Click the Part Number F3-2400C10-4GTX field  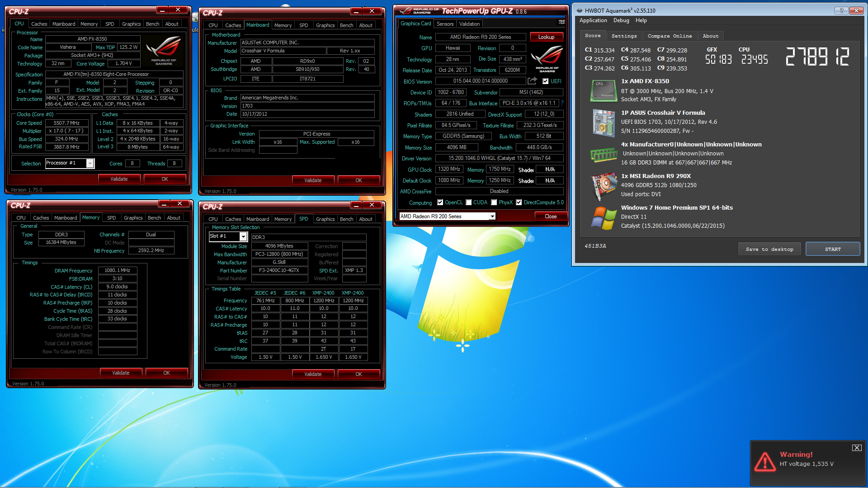point(279,271)
